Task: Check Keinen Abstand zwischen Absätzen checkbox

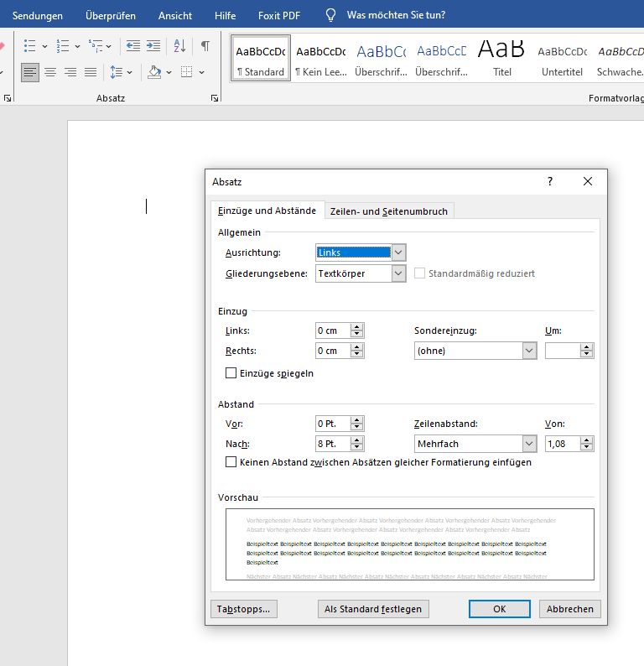Action: point(231,462)
